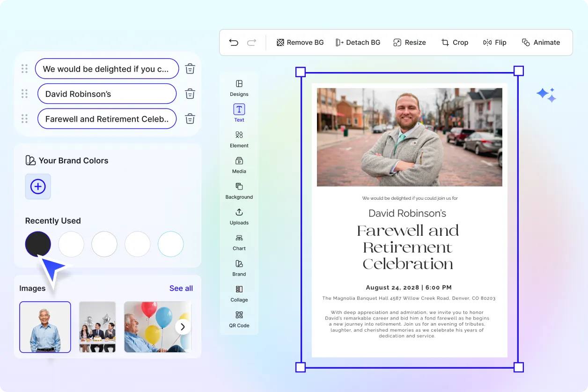Delete the David Robinson's text entry
The image size is (588, 392).
[x=190, y=94]
